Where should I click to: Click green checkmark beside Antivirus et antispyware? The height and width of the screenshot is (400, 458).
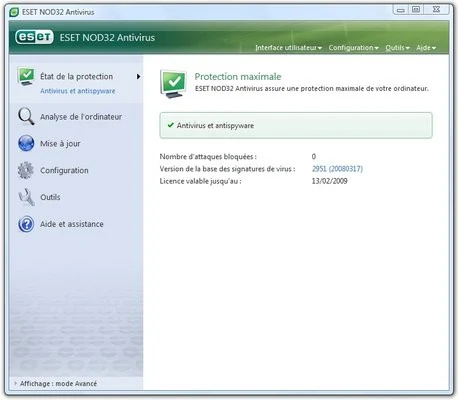coord(171,125)
